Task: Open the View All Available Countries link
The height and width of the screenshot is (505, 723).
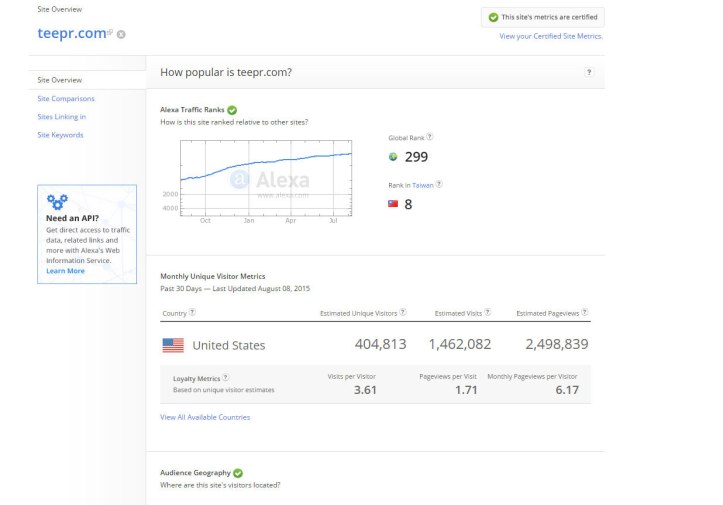Action: click(205, 417)
